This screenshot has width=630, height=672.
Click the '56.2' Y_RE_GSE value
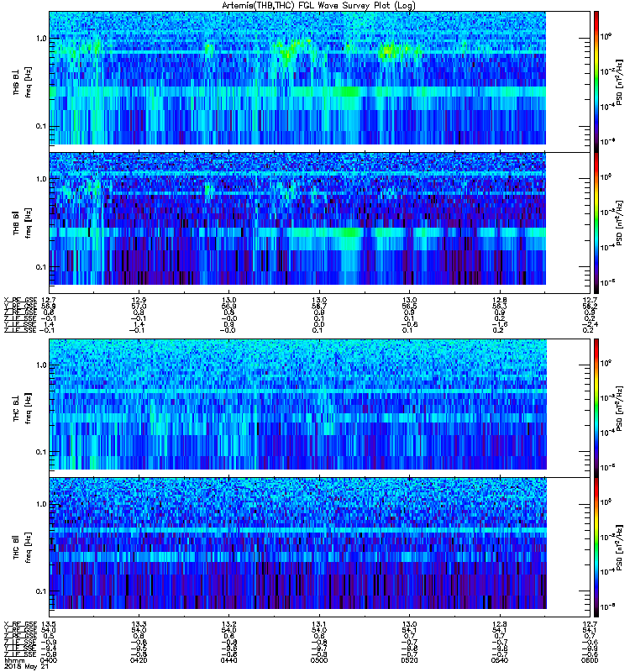tap(590, 307)
